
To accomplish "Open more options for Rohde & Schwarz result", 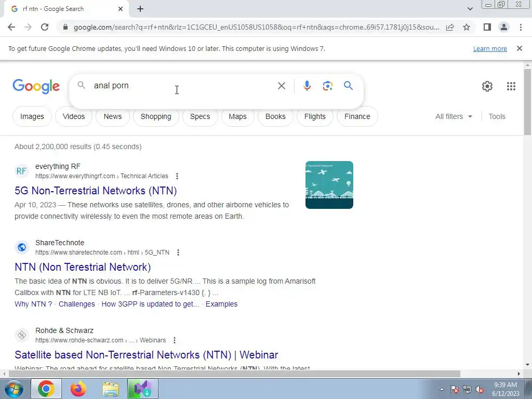I will [175, 340].
